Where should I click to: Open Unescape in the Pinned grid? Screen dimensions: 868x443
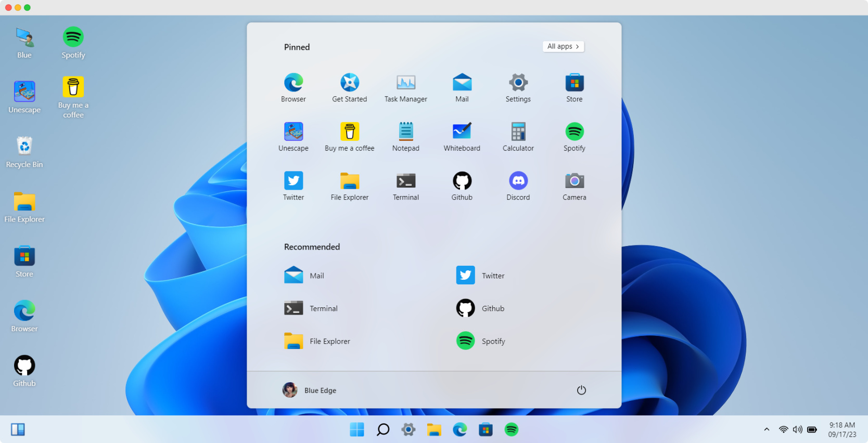pyautogui.click(x=293, y=137)
